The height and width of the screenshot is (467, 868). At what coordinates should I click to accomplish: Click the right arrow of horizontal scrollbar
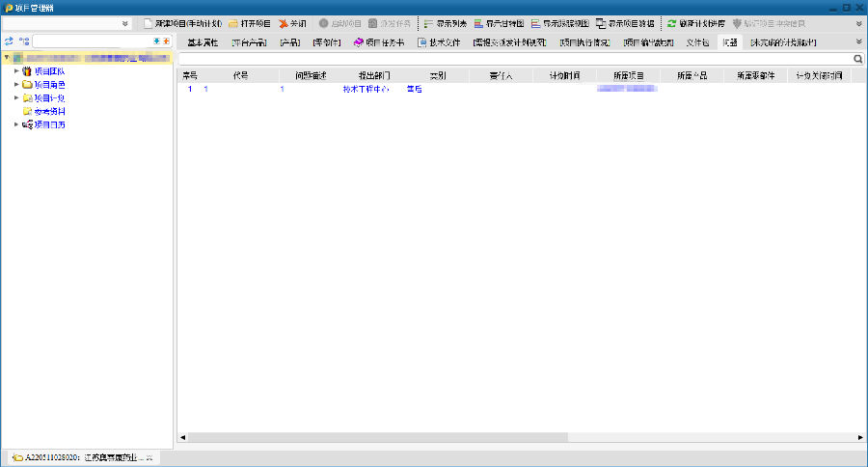[860, 437]
